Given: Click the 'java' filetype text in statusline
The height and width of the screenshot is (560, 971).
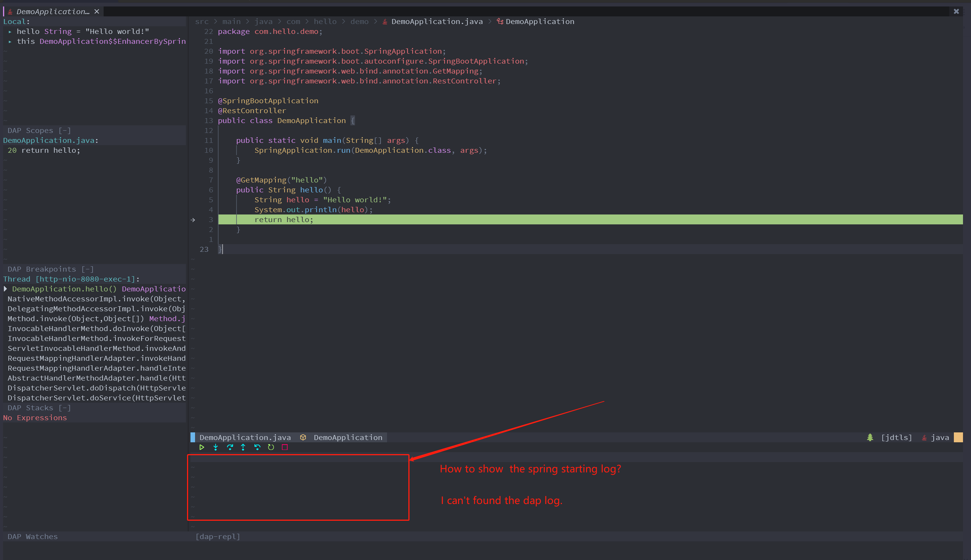Looking at the screenshot, I should [940, 438].
